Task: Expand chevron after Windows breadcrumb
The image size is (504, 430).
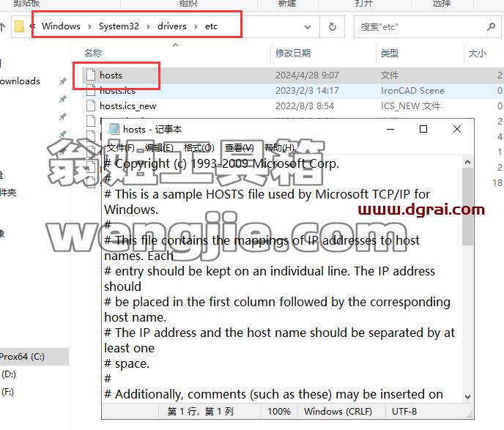Action: click(x=89, y=26)
